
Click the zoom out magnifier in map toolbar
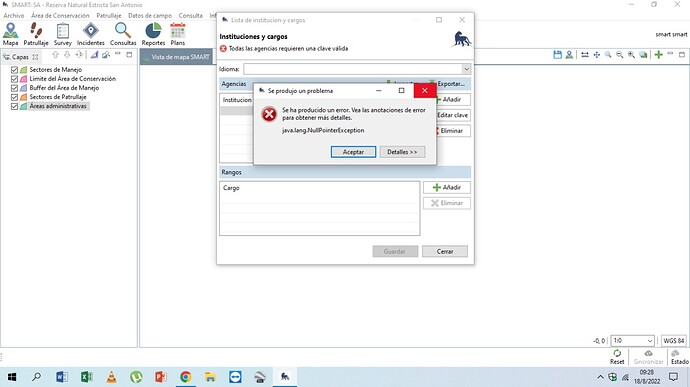click(x=620, y=55)
